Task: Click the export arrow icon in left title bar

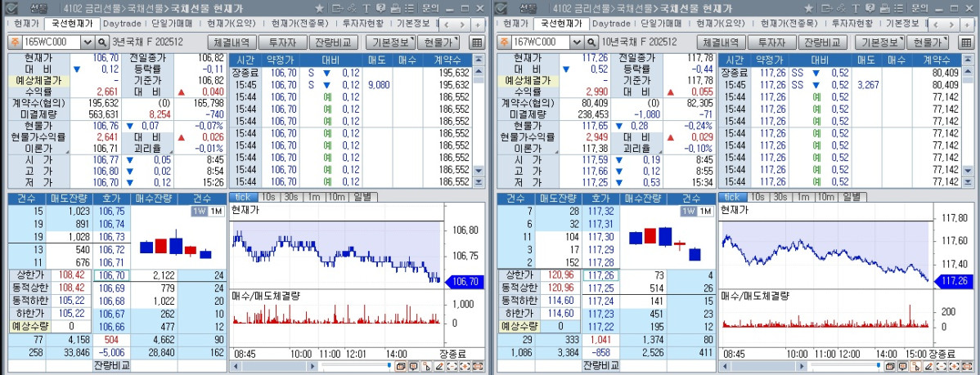Action: coord(338,8)
